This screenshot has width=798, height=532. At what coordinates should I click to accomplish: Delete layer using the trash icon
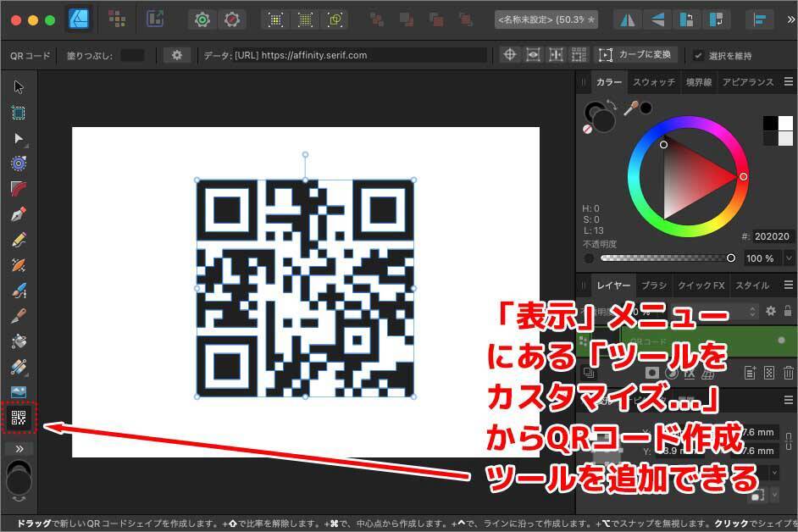tap(789, 372)
